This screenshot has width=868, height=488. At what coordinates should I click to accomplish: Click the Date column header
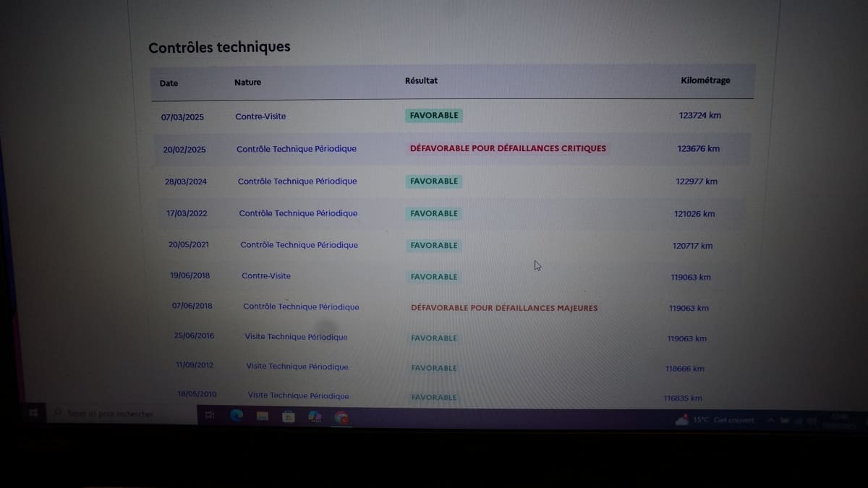(x=169, y=83)
